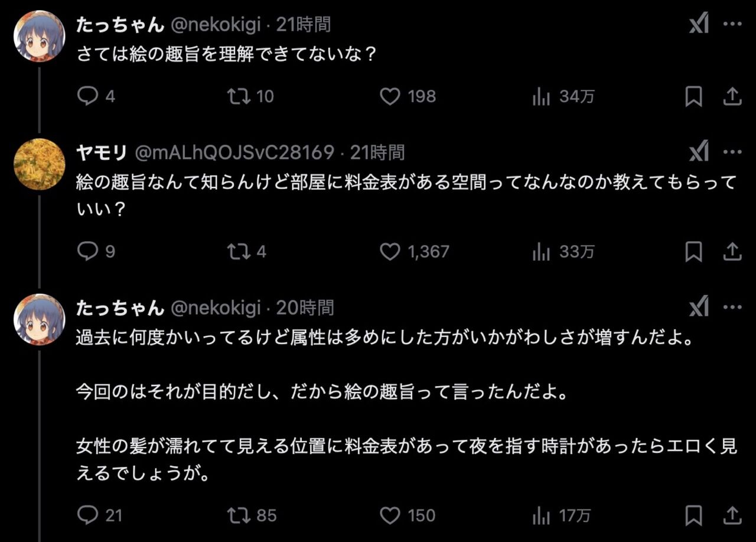Like ヤモリ's tweet with 1,367 likes
Screen dimensions: 756x542
[389, 252]
